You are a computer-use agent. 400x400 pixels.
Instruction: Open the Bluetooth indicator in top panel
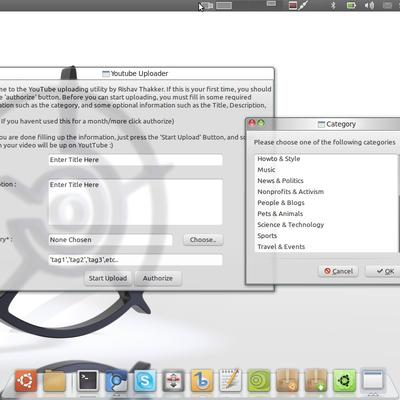333,5
